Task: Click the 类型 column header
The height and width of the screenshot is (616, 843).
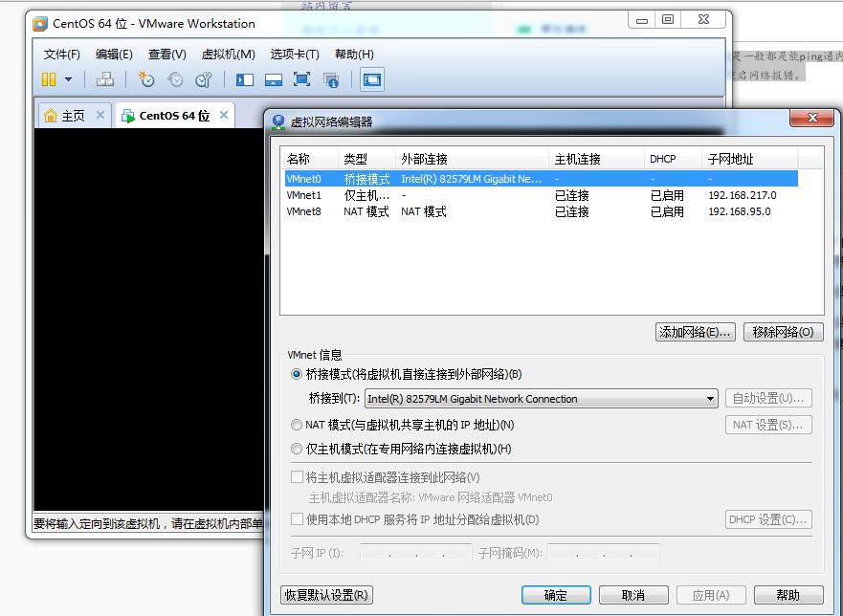Action: point(366,159)
